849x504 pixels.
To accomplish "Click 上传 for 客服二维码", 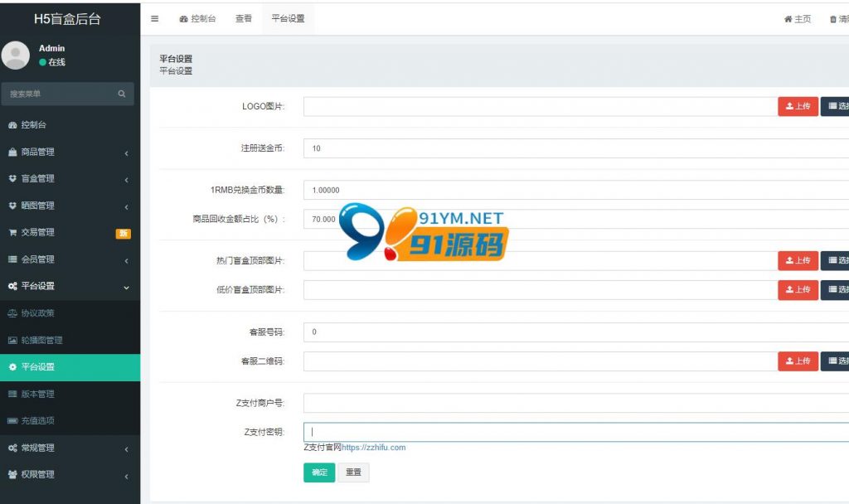I will (x=798, y=361).
